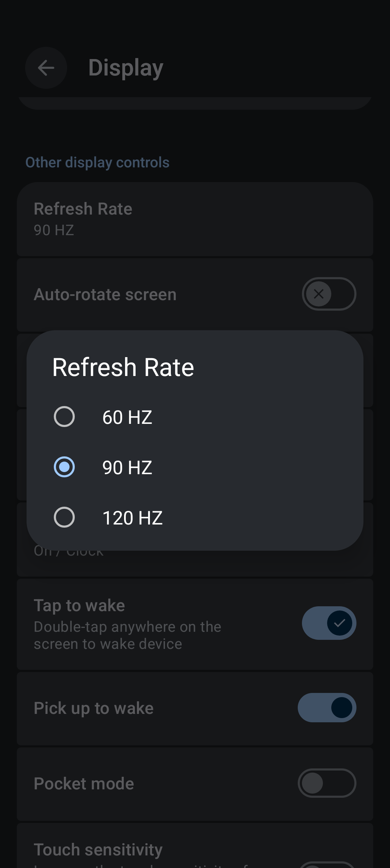This screenshot has height=868, width=390.
Task: Click the Tap to wake label
Action: click(x=79, y=606)
